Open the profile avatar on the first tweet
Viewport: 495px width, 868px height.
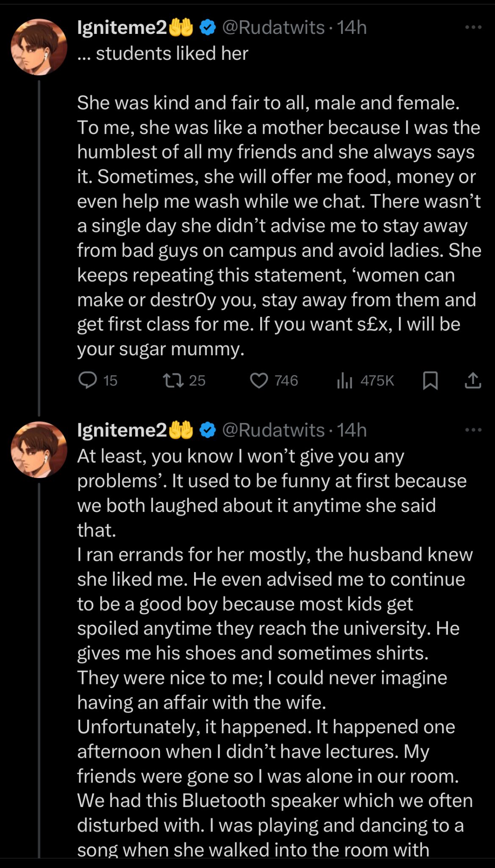point(39,47)
